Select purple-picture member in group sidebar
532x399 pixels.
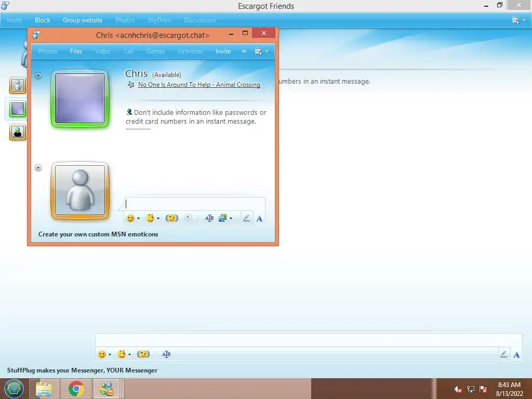click(17, 109)
